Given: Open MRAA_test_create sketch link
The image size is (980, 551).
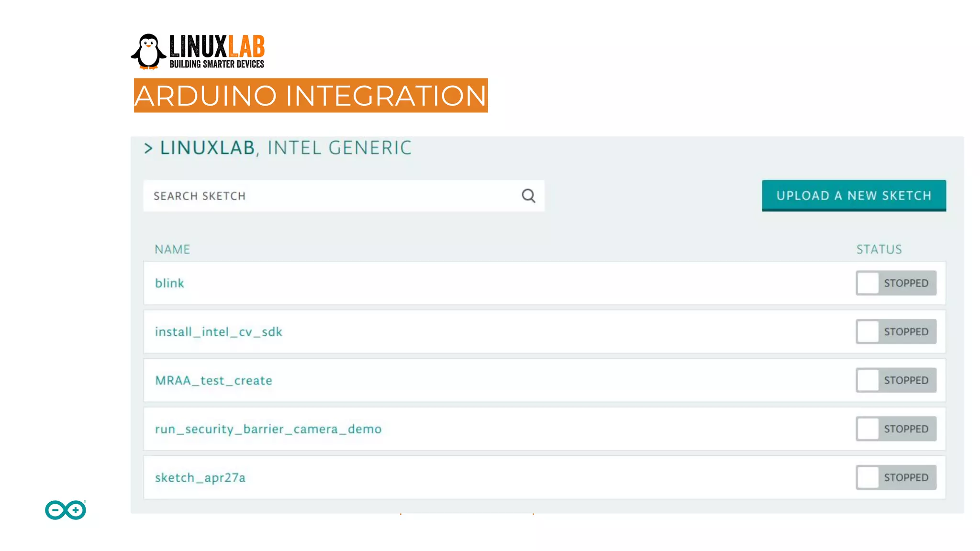Looking at the screenshot, I should coord(213,381).
